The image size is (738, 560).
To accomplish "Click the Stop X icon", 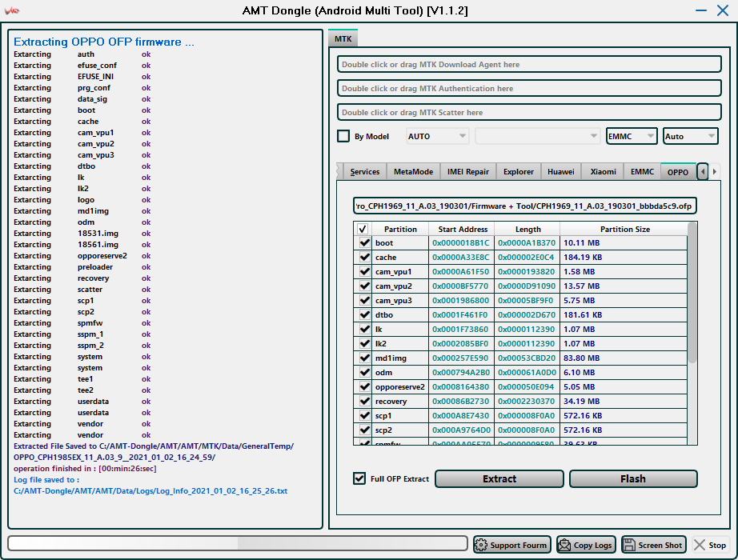I will 700,545.
